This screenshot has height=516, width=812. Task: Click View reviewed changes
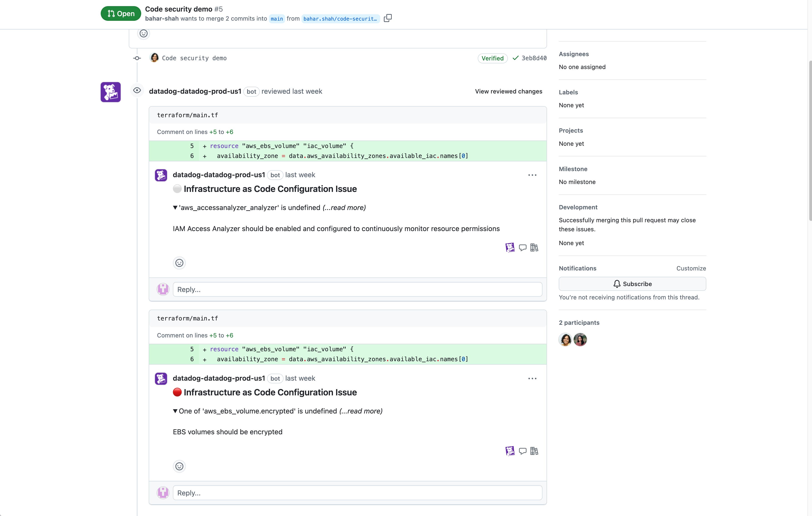click(x=509, y=91)
